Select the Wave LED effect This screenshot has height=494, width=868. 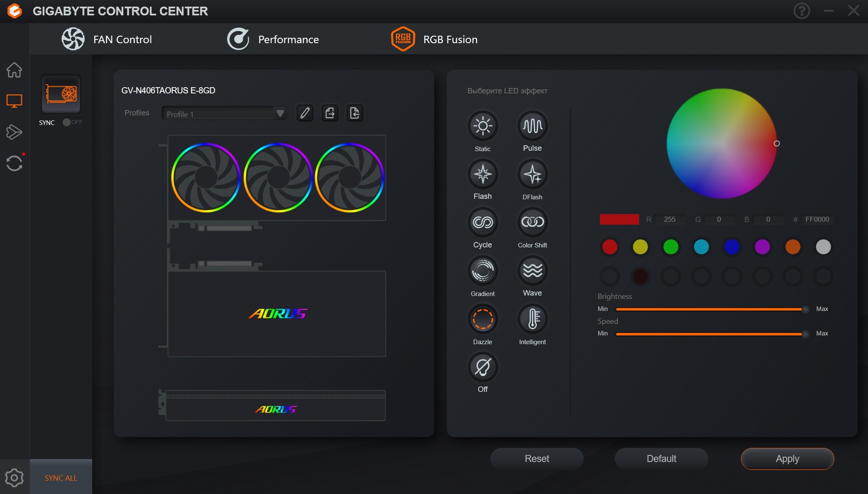pos(532,271)
